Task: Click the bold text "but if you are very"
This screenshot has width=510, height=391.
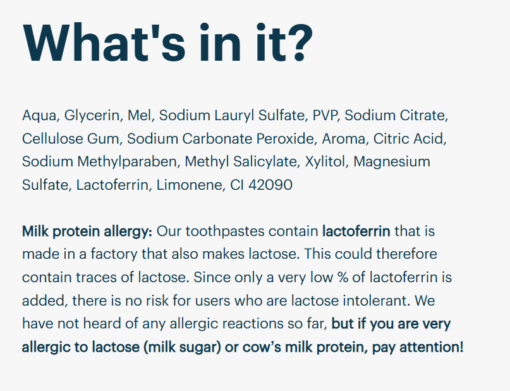Action: tap(391, 324)
